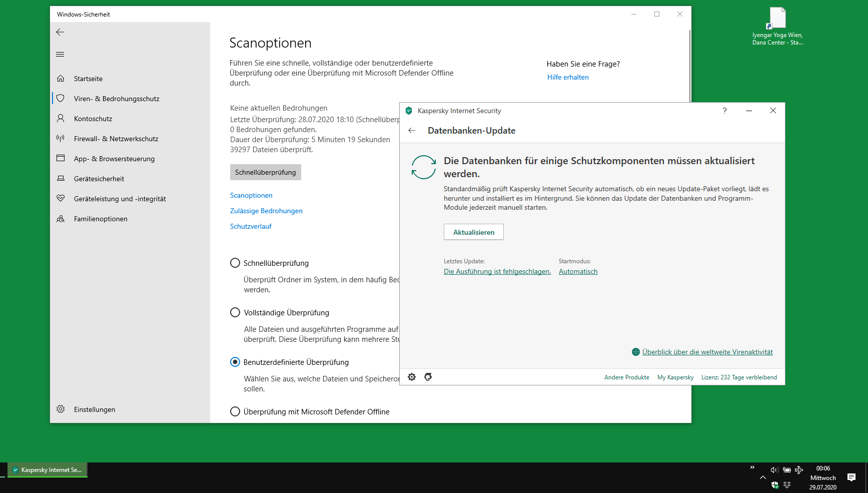Click antenna icon for Firewall- & Netzwerkschutz
The height and width of the screenshot is (493, 868).
point(61,139)
